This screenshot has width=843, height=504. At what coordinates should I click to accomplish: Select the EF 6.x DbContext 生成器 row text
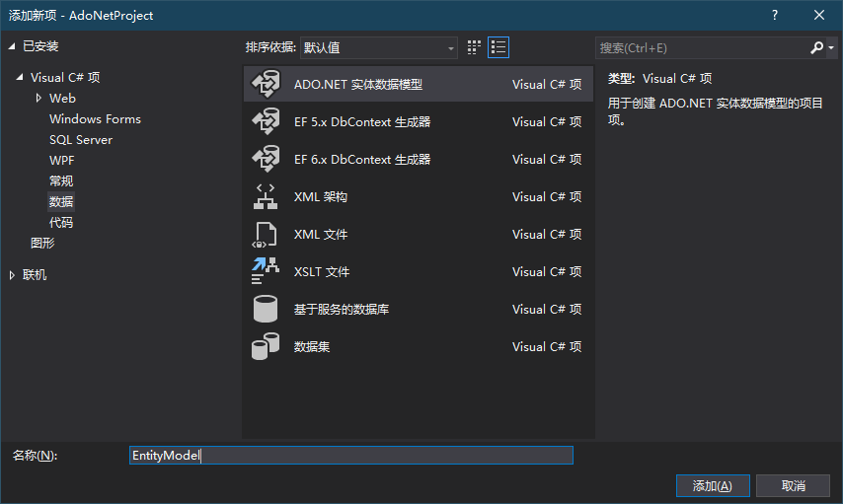[362, 160]
